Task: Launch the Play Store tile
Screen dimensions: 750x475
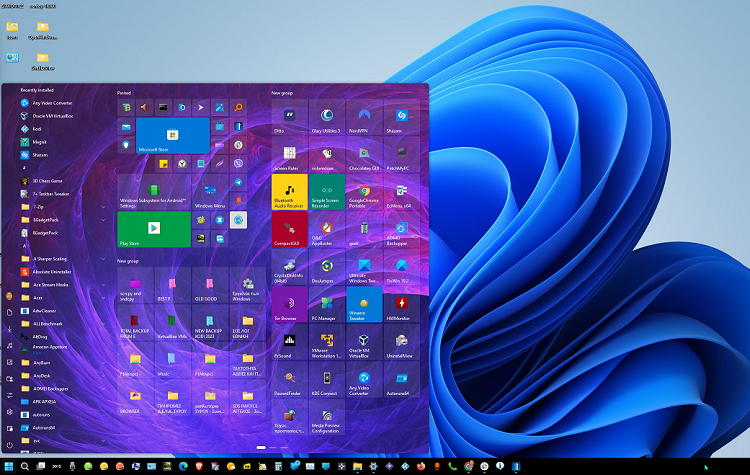Action: pyautogui.click(x=154, y=230)
